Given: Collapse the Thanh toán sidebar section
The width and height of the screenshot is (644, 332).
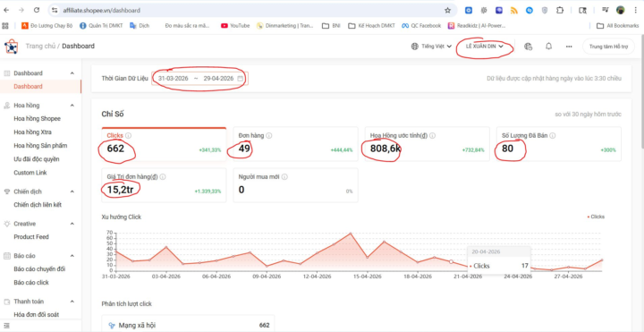Looking at the screenshot, I should [72, 302].
